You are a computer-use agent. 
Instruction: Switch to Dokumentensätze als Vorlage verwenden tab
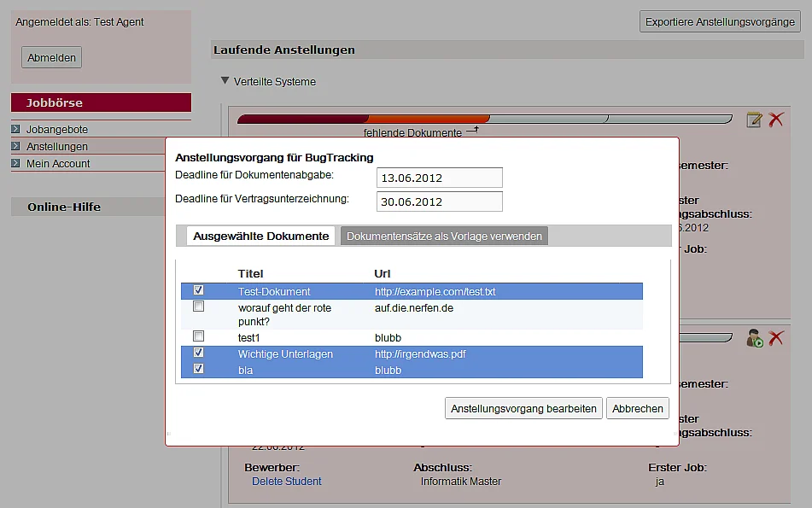coord(444,236)
